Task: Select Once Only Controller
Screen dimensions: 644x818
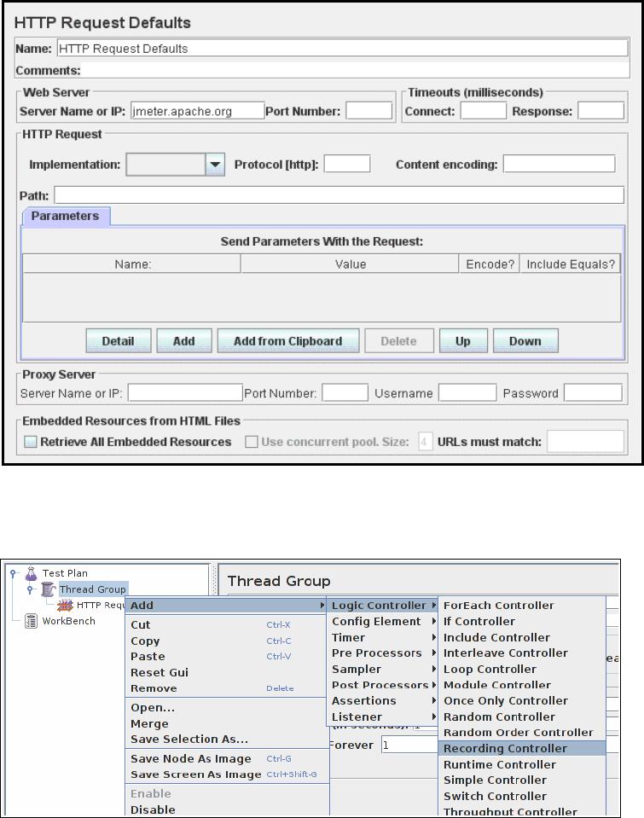Action: tap(522, 700)
